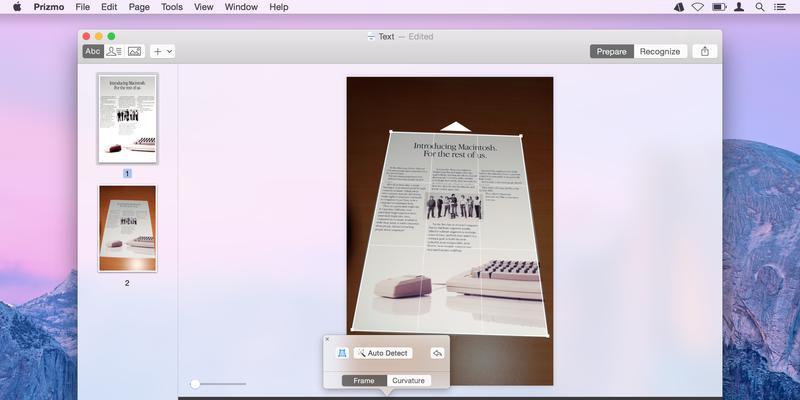800x400 pixels.
Task: Open the Apple menu
Action: [x=17, y=7]
